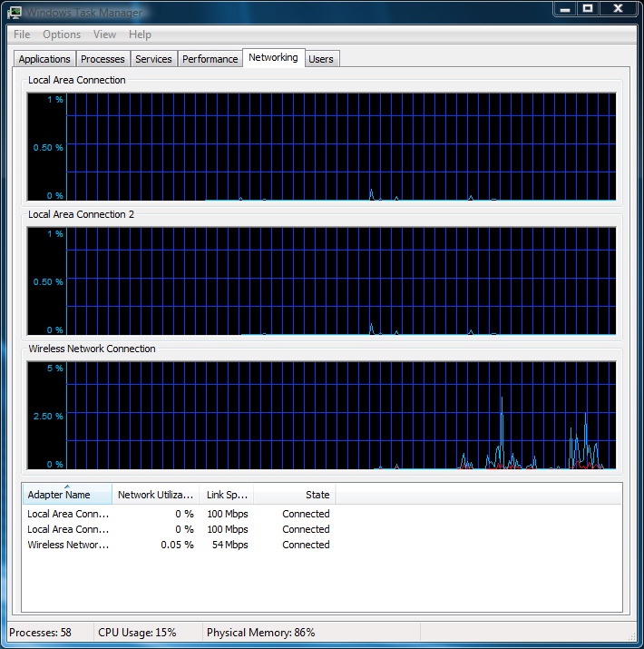The image size is (644, 649).
Task: Open the Options menu
Action: [62, 34]
